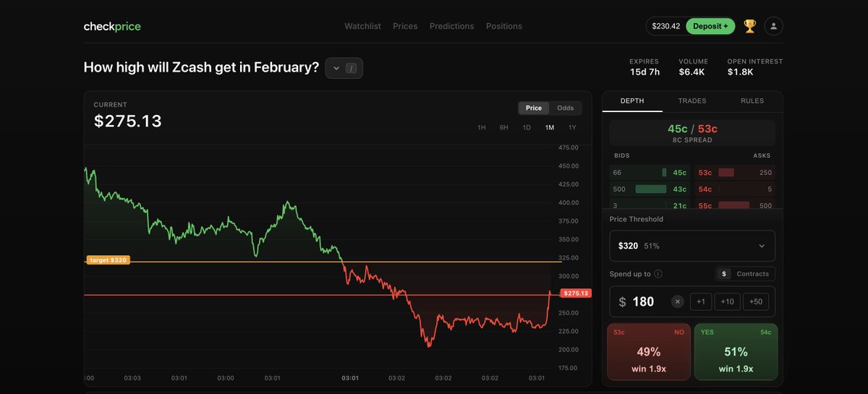The height and width of the screenshot is (394, 868).
Task: Open the trophy leaderboard icon
Action: click(749, 26)
